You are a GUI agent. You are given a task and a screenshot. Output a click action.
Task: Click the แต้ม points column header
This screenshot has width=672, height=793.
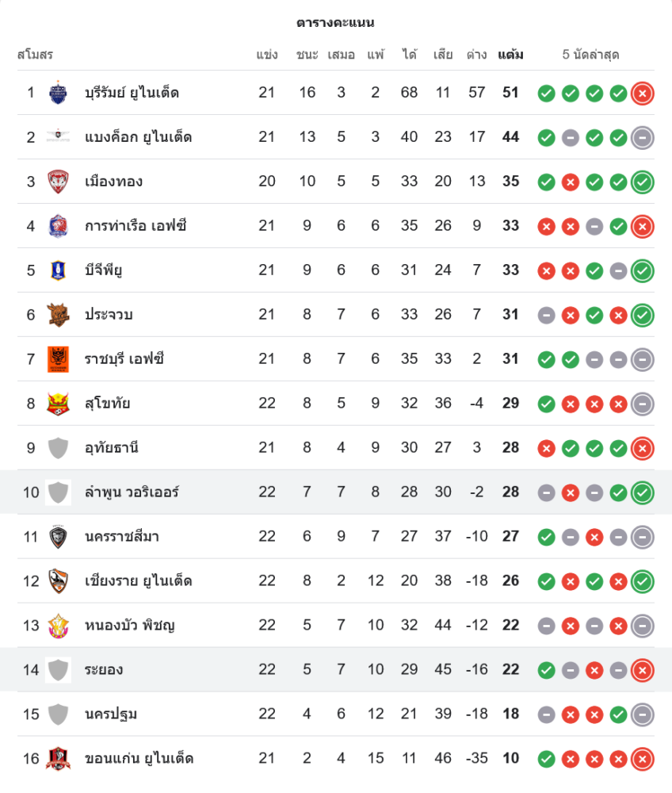tap(510, 55)
